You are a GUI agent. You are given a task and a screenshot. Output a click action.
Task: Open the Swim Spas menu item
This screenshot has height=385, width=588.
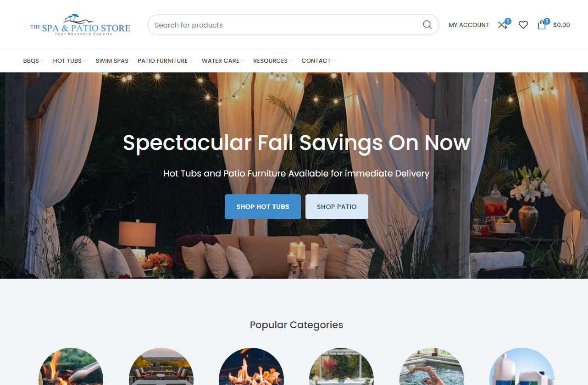(112, 60)
